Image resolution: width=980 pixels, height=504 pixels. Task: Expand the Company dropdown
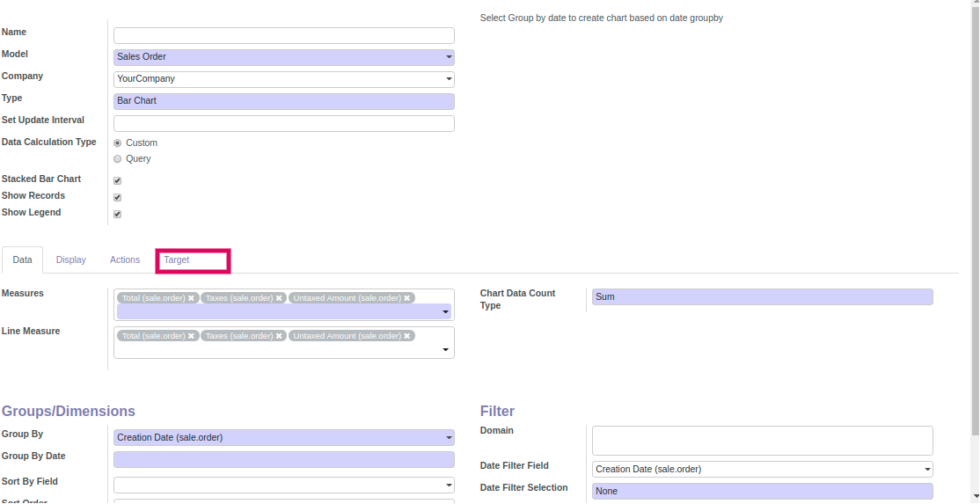click(x=283, y=79)
